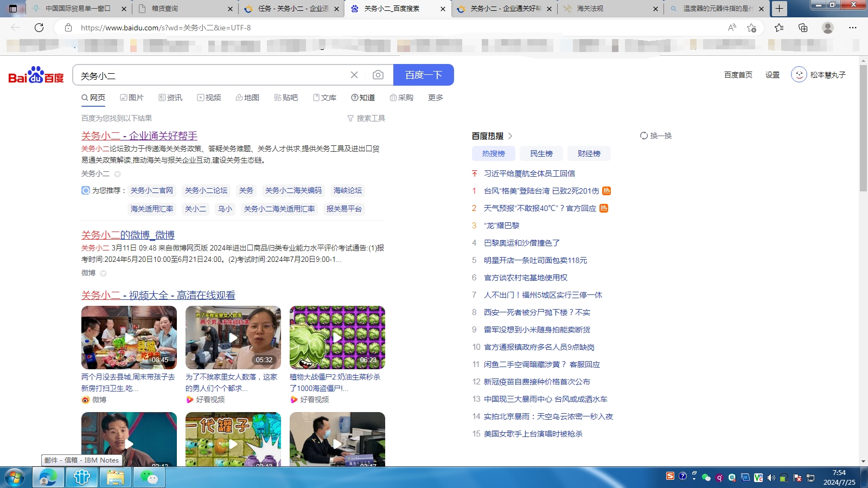Refresh the browser page

click(x=39, y=28)
